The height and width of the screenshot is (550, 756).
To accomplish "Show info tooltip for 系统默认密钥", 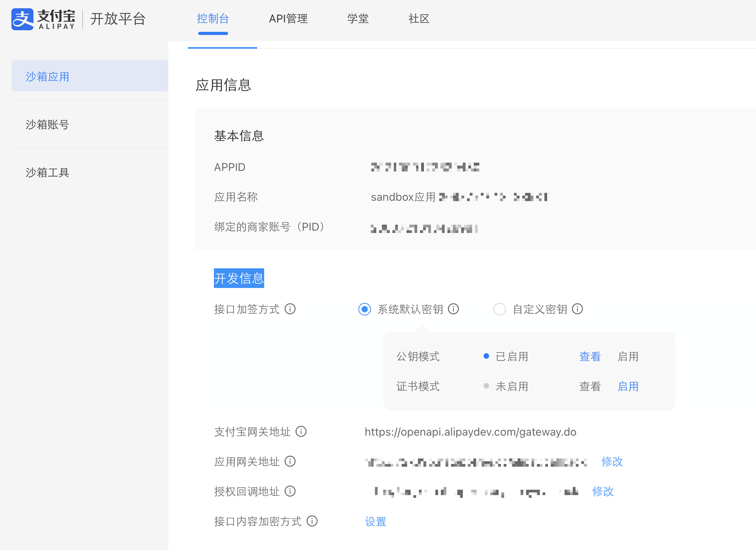I will coord(453,309).
